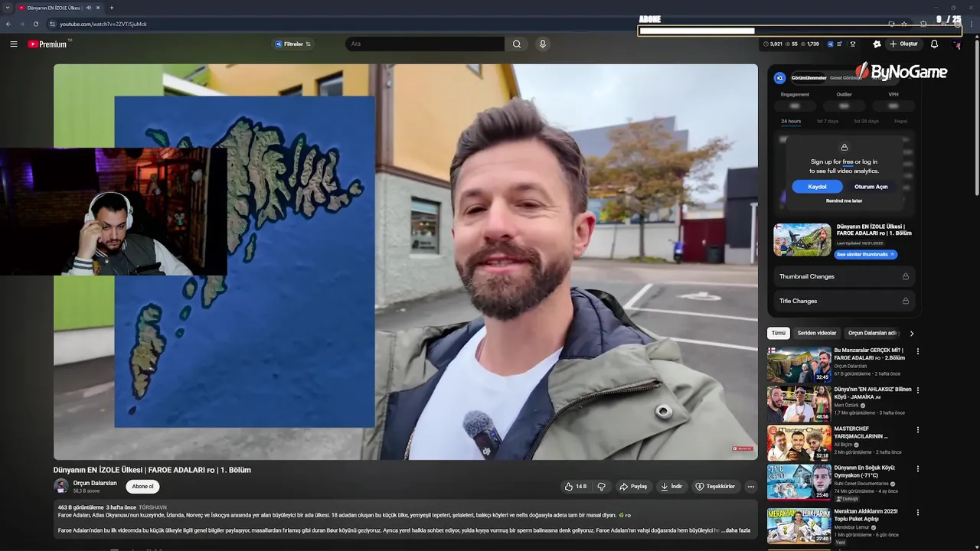Bookmark the page with star icon

(904, 24)
